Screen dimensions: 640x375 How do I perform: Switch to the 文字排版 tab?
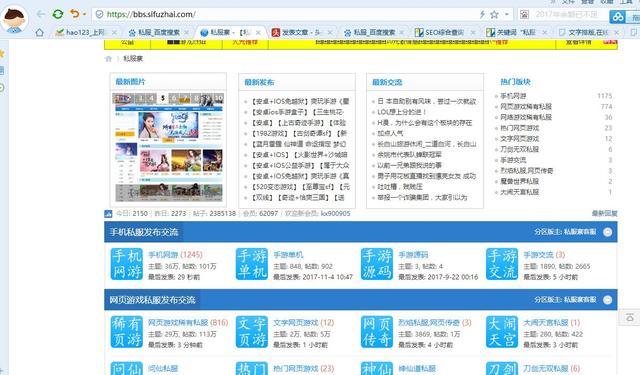[588, 32]
